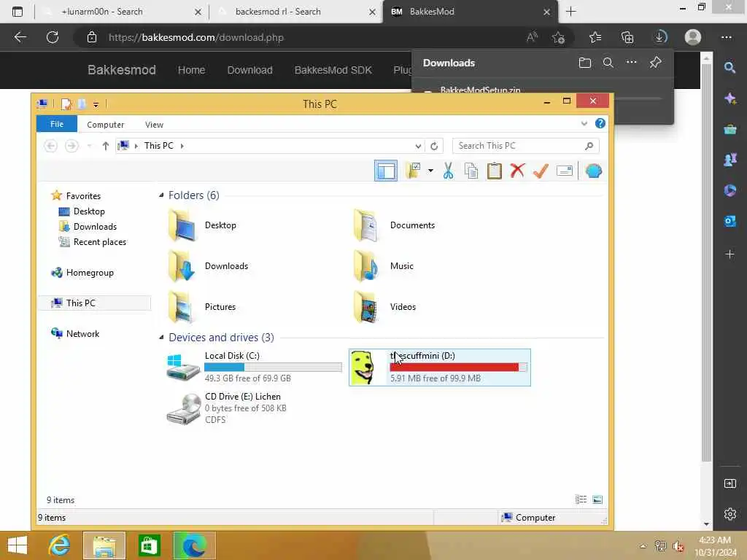
Task: Click the Explorer Back navigation arrow
Action: [50, 146]
